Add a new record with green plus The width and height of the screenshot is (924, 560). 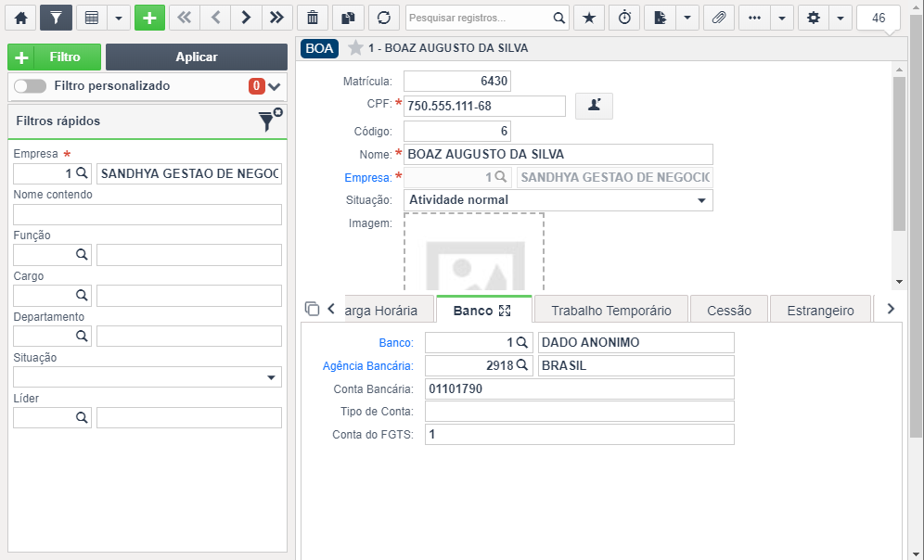coord(149,18)
